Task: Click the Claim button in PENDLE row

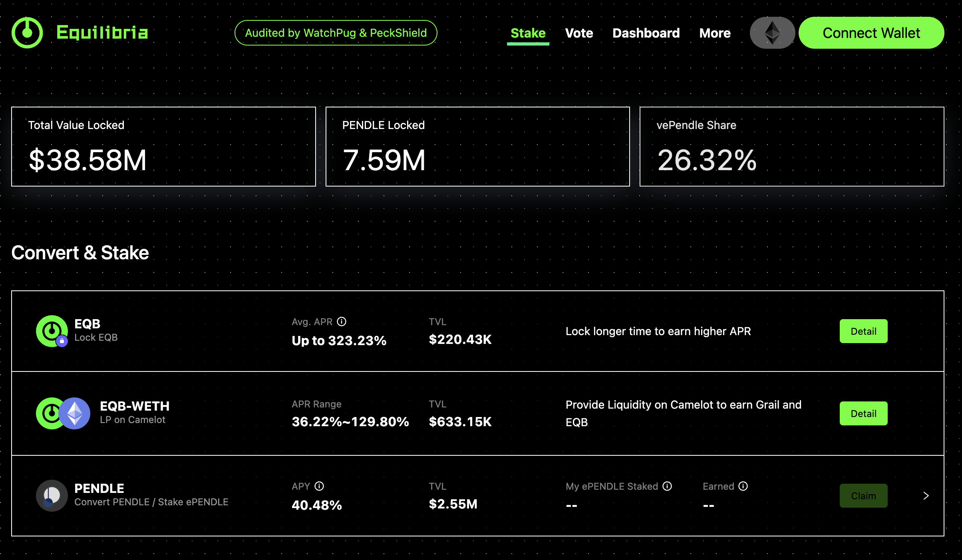Action: pos(863,496)
